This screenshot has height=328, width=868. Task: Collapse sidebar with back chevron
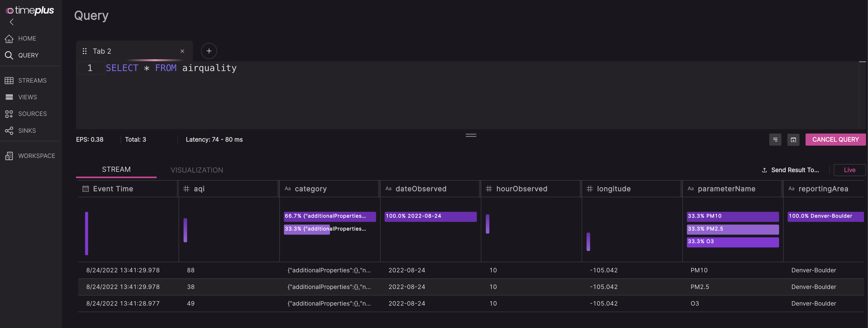(x=12, y=22)
